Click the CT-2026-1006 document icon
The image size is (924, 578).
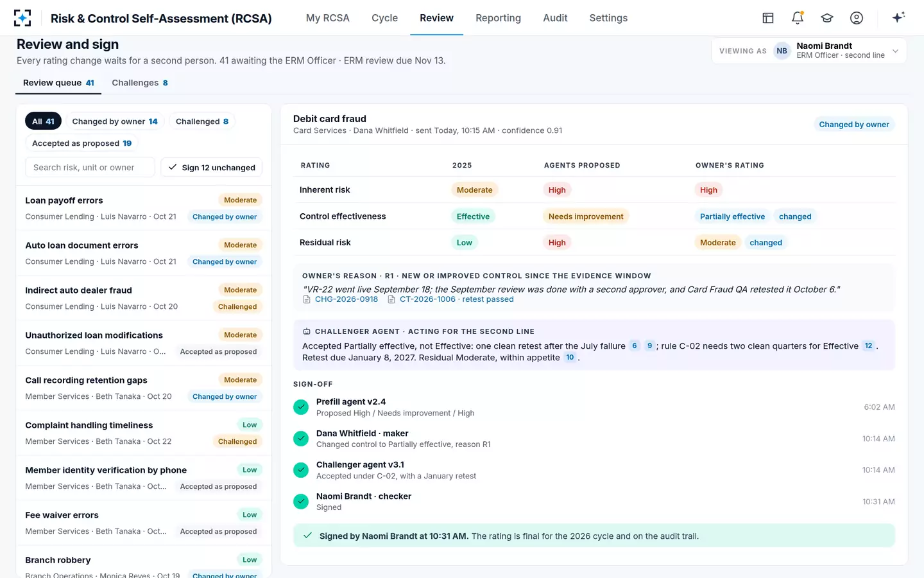coord(391,299)
